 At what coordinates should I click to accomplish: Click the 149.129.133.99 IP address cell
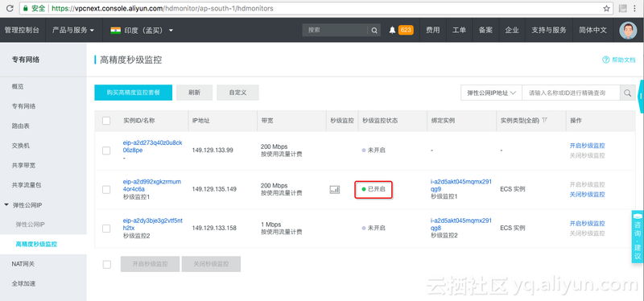coord(213,150)
